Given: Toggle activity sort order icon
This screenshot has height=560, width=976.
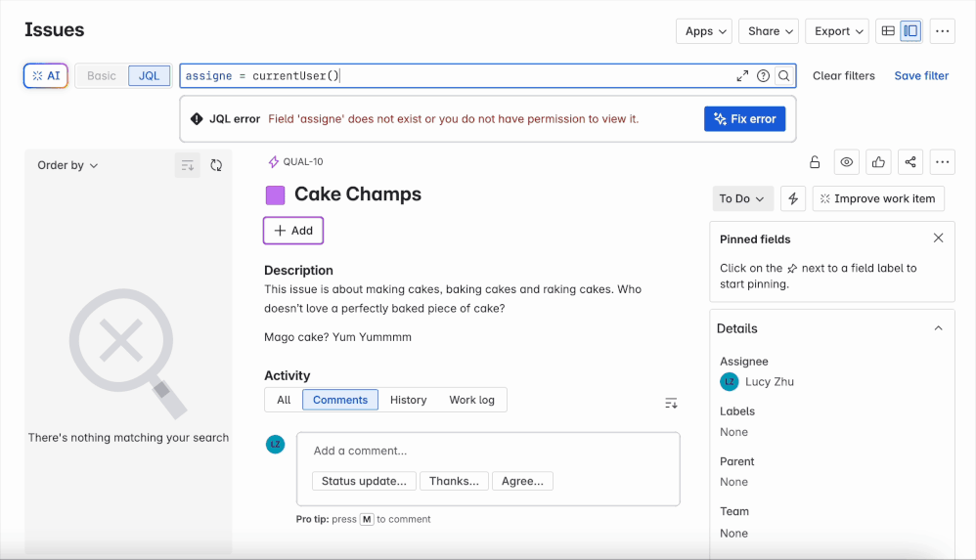Looking at the screenshot, I should click(671, 404).
